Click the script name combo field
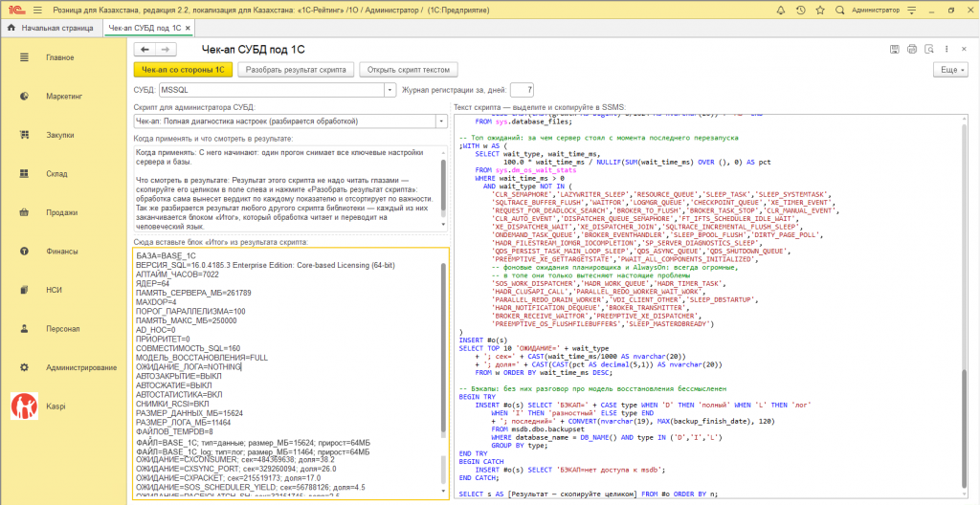980x505 pixels. 285,121
